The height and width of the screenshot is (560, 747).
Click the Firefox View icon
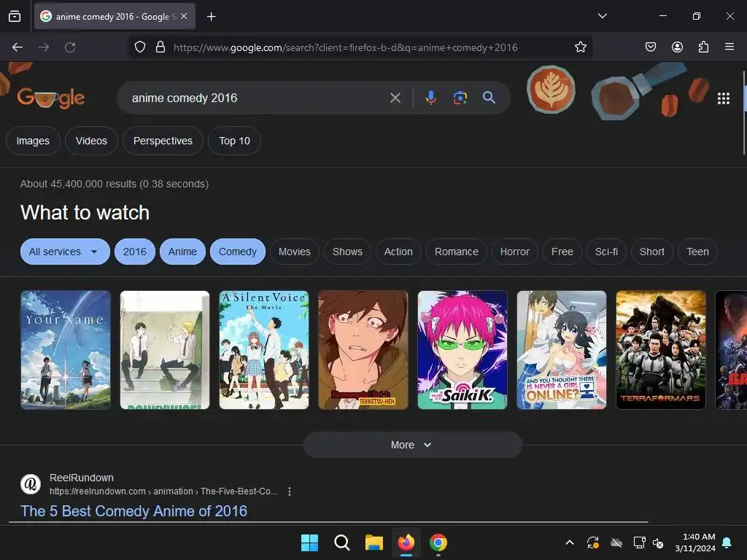point(15,17)
